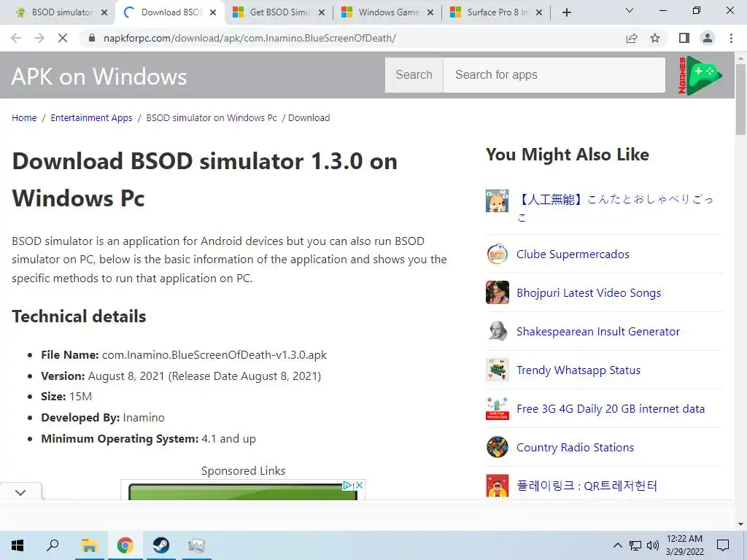Click the Country Radio Stations app icon
This screenshot has height=560, width=747.
498,447
